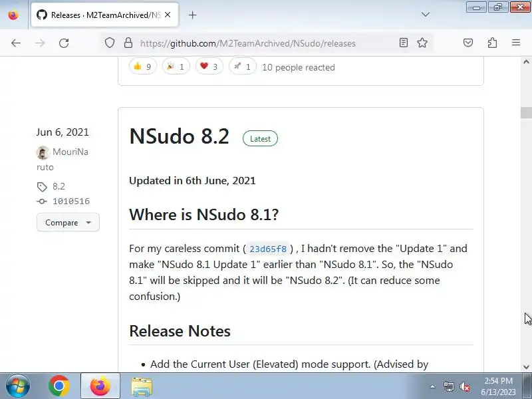Close the Releases tab

tap(168, 15)
